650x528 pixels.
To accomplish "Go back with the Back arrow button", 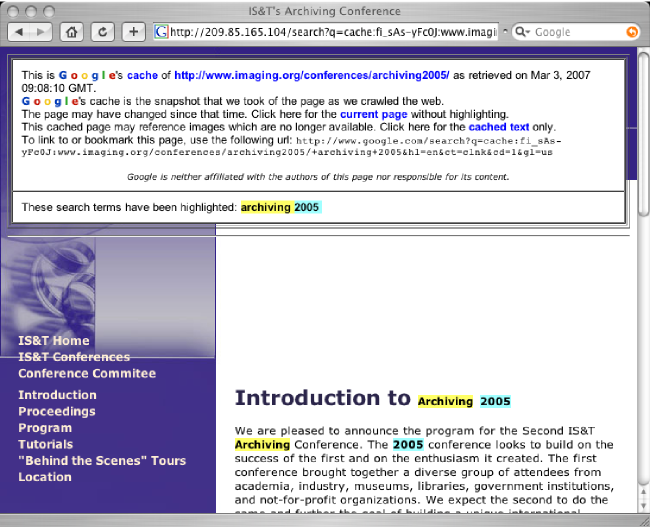I will pos(19,32).
